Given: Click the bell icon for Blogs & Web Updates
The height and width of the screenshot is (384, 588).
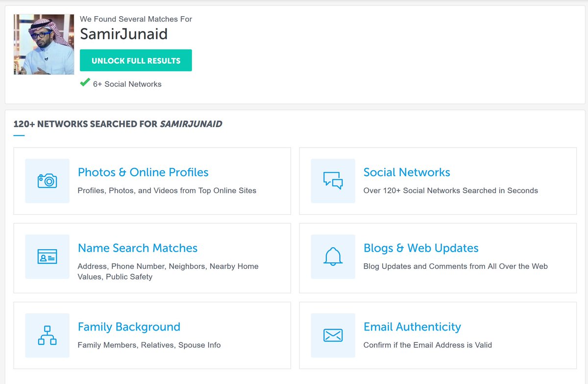Looking at the screenshot, I should (x=333, y=256).
